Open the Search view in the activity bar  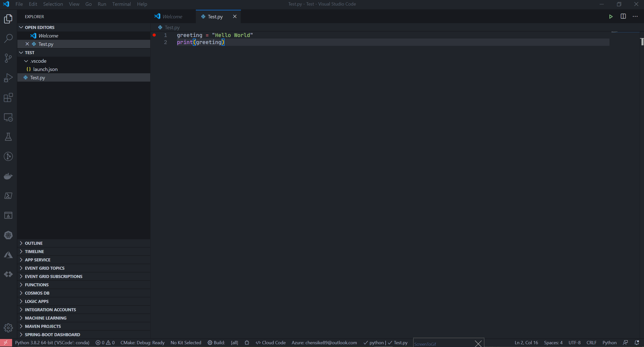point(8,38)
